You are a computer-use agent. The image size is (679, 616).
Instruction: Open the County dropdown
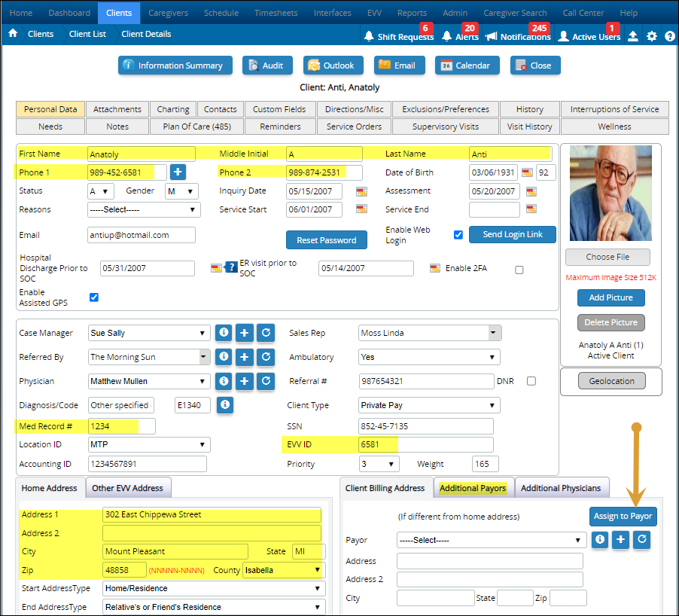pos(284,570)
